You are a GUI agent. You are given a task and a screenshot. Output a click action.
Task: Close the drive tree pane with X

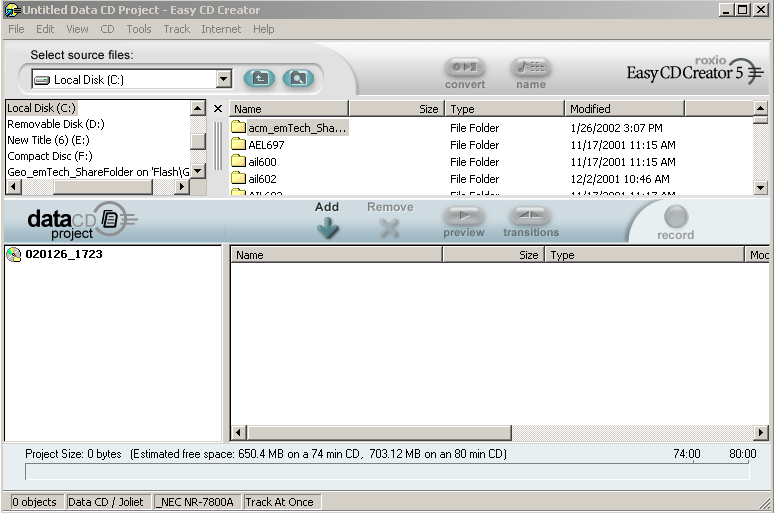point(218,109)
